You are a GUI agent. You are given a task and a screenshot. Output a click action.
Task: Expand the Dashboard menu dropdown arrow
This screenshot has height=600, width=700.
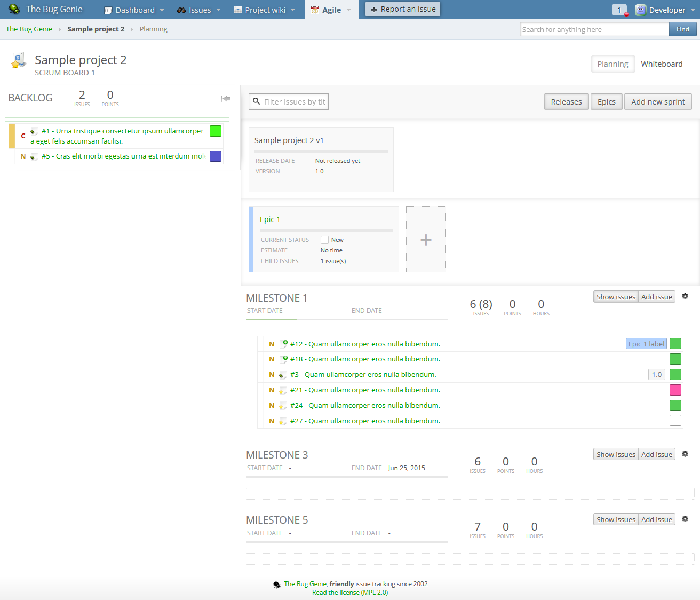click(162, 10)
